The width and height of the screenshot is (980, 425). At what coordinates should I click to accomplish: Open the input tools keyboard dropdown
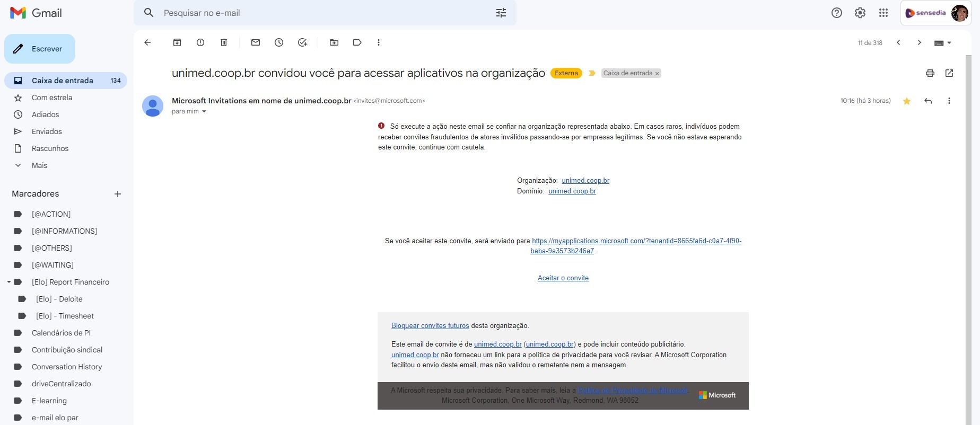943,43
